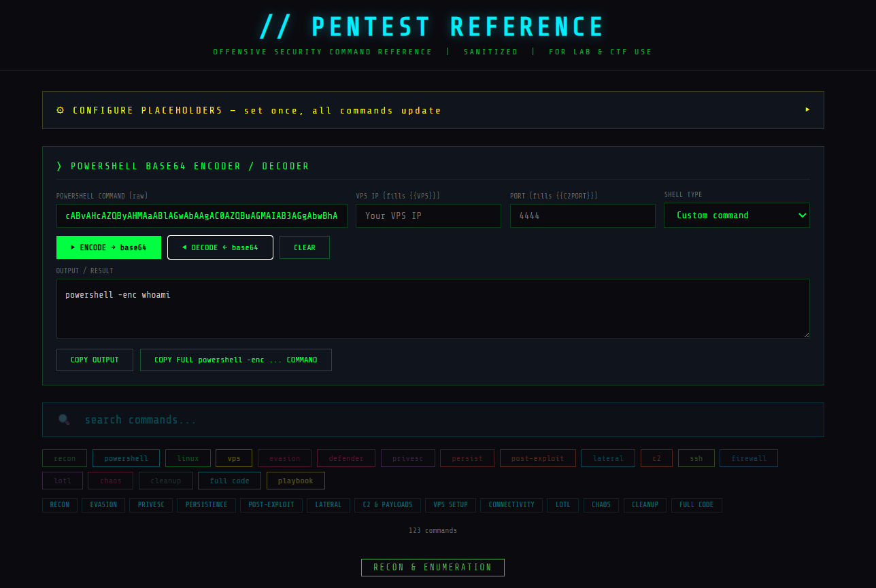Viewport: 876px width, 588px height.
Task: Open the Shell Type dropdown
Action: pos(737,215)
